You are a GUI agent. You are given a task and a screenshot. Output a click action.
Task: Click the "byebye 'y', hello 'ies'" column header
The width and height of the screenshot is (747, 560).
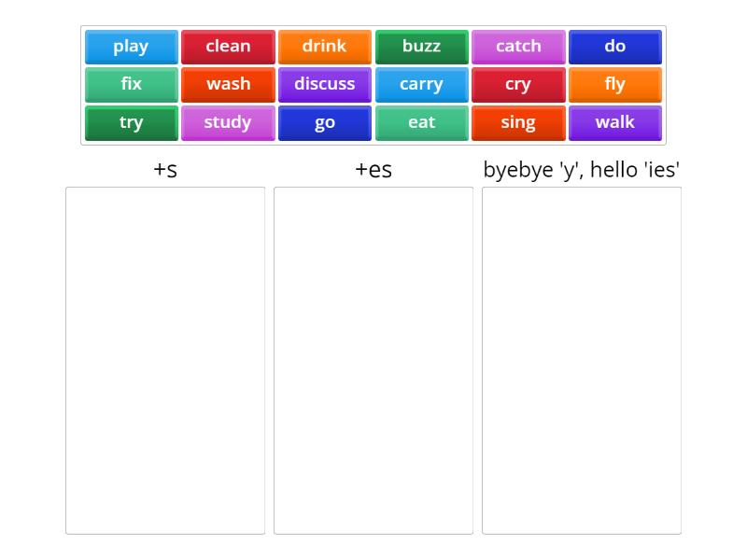[x=582, y=170]
